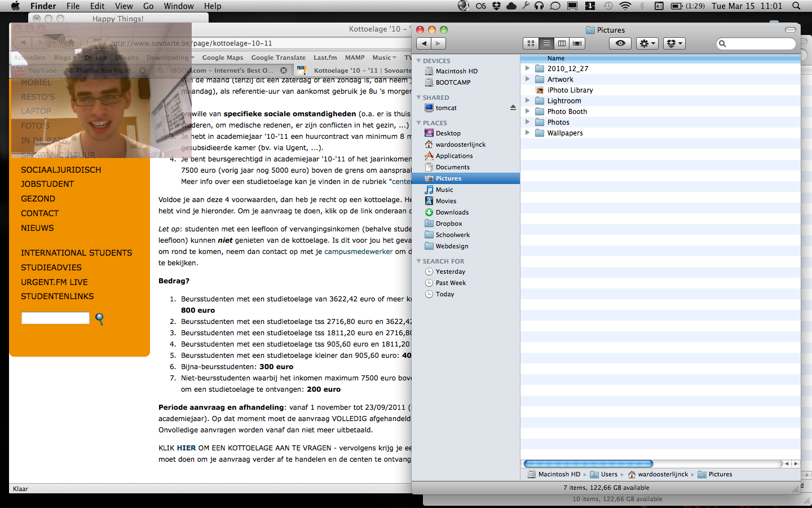The width and height of the screenshot is (812, 508).
Task: Click the Dropbox menu bar icon
Action: pyautogui.click(x=496, y=6)
